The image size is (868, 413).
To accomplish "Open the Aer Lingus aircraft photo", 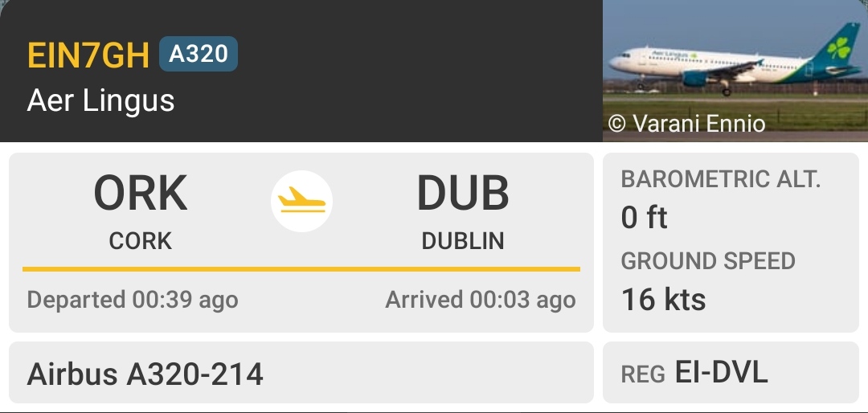I will click(x=735, y=71).
